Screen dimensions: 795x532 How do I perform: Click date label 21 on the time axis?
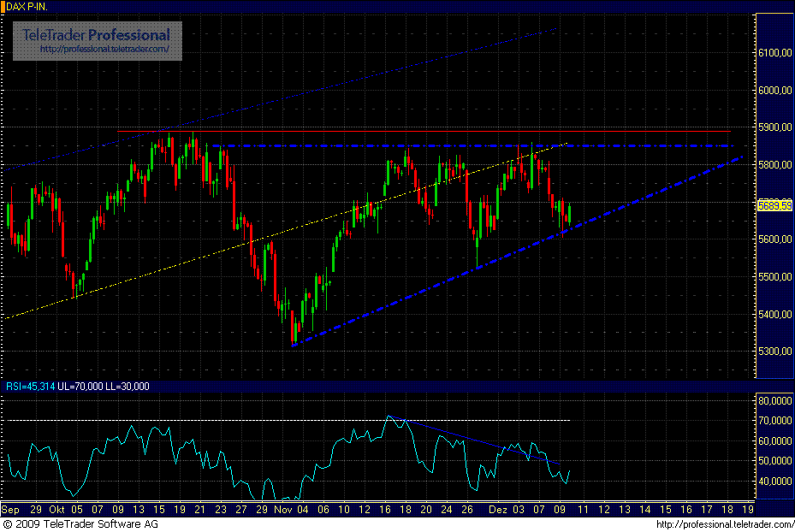199,510
